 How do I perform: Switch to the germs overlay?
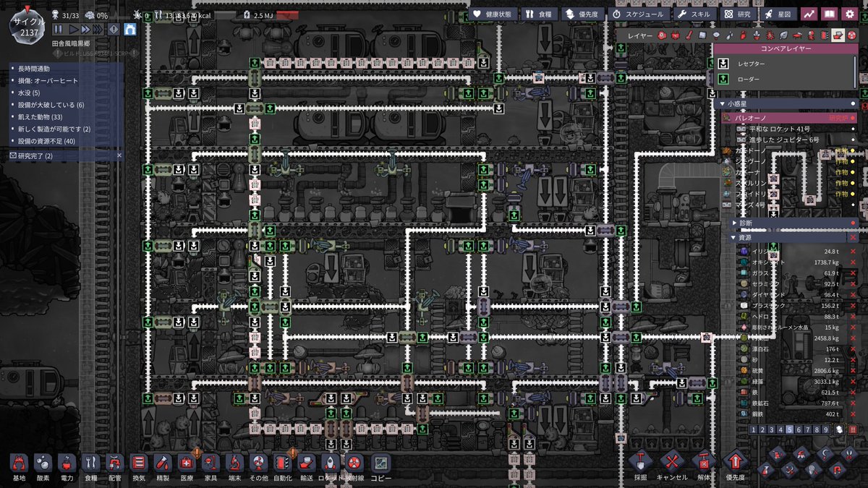coord(770,35)
